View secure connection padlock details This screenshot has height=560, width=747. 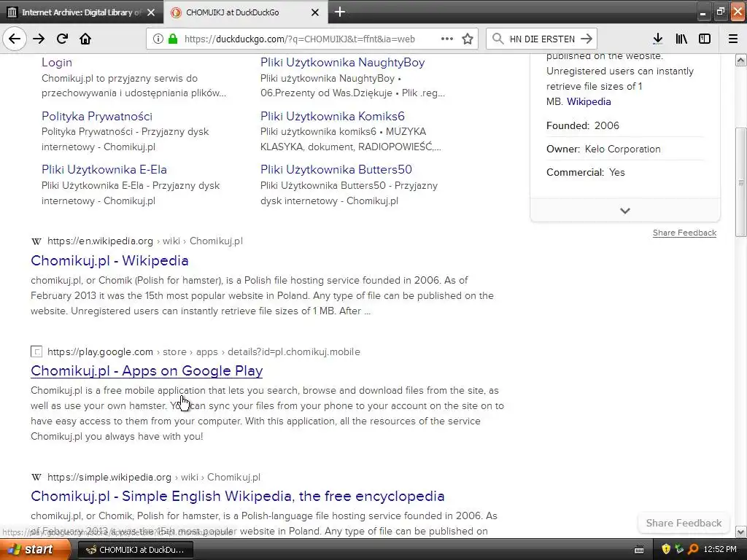pos(173,39)
